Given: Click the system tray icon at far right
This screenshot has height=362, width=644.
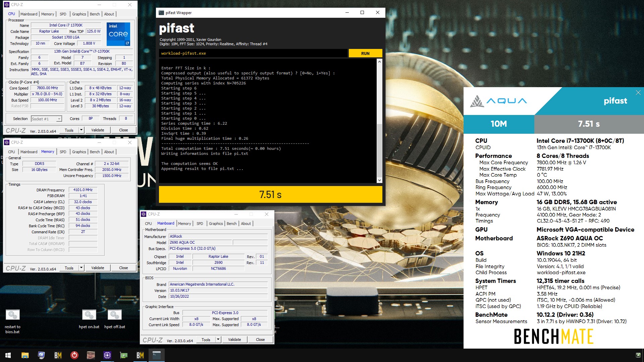Looking at the screenshot, I should [x=638, y=355].
